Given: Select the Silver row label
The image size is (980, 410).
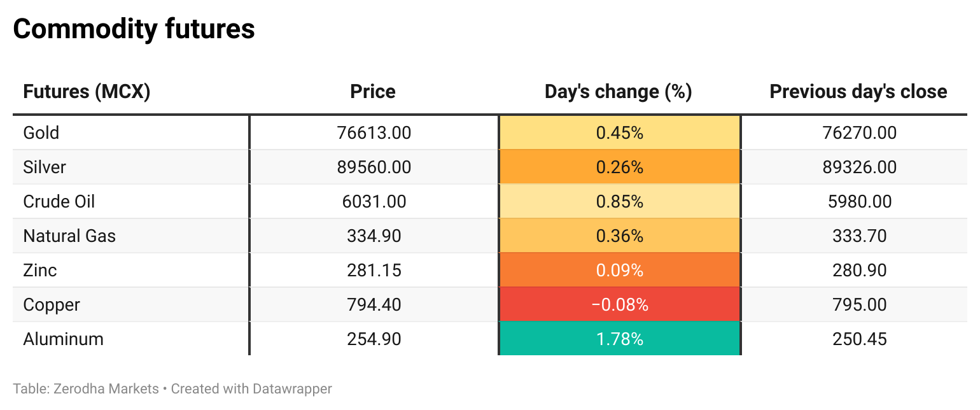Looking at the screenshot, I should [x=45, y=167].
